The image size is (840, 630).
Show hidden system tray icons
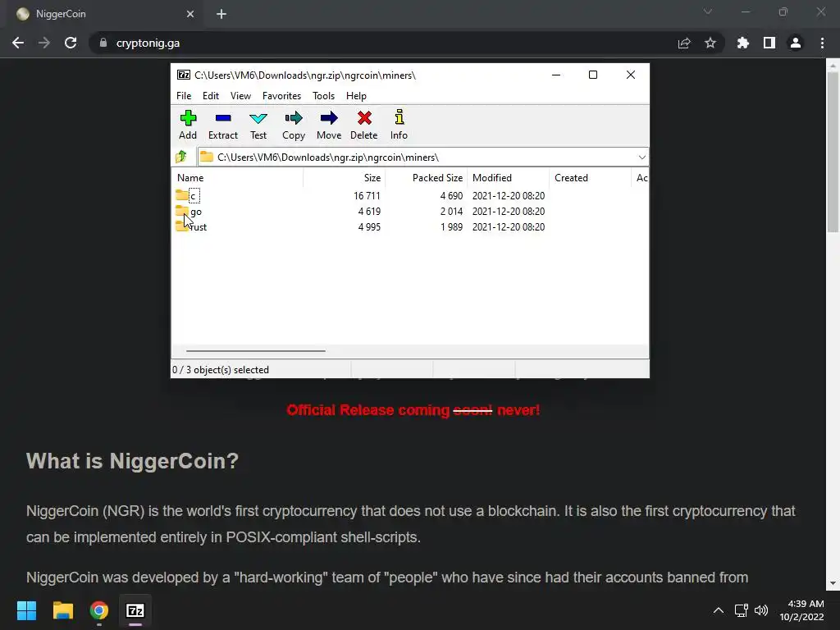click(x=719, y=610)
